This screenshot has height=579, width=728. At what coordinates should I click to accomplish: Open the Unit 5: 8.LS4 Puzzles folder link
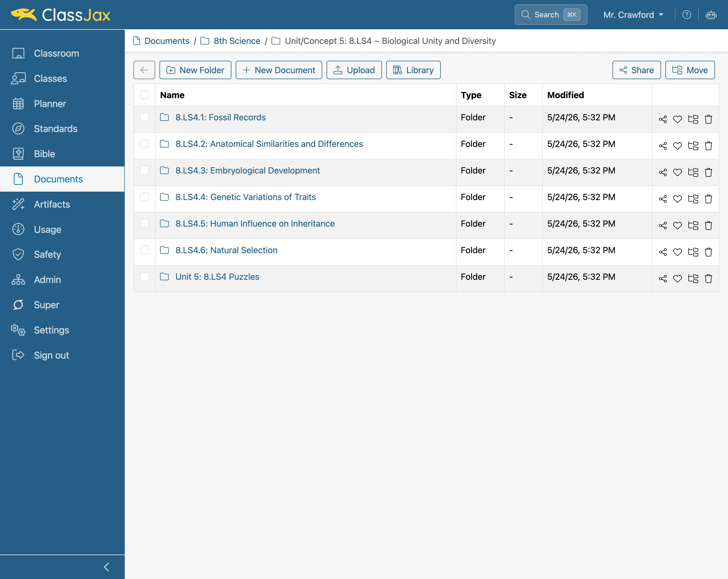tap(217, 277)
